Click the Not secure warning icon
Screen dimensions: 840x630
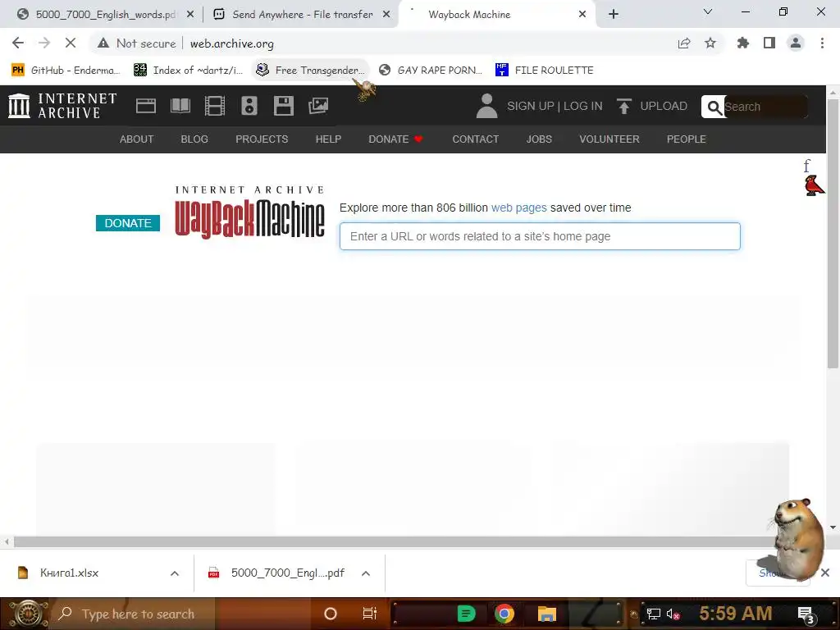point(103,43)
